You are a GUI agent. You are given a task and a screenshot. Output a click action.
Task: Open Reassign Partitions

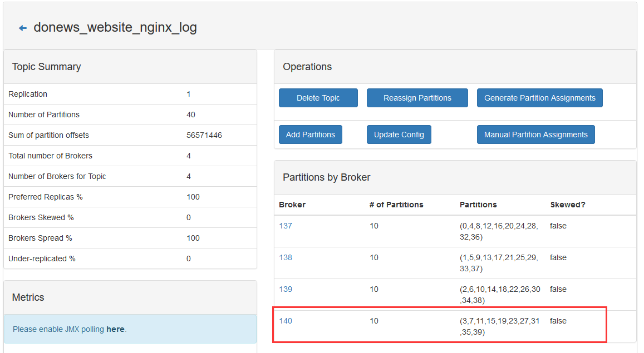tap(417, 98)
